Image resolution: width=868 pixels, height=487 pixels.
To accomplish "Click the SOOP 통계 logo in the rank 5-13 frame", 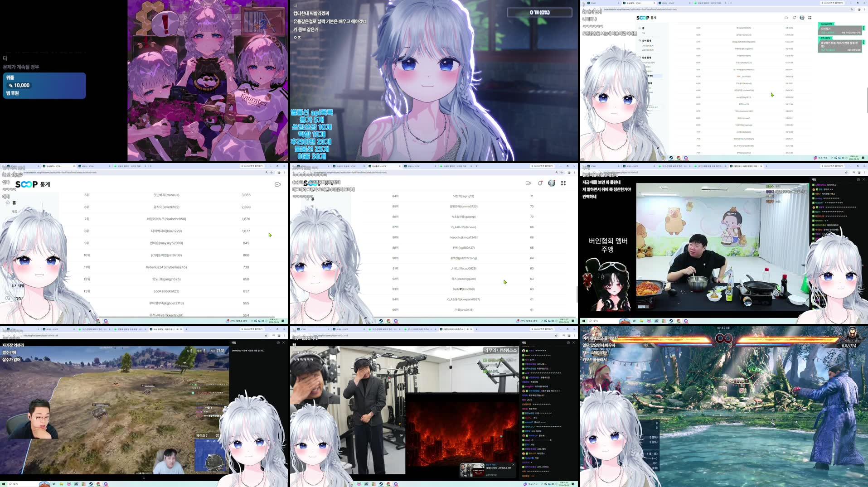I will pyautogui.click(x=33, y=184).
